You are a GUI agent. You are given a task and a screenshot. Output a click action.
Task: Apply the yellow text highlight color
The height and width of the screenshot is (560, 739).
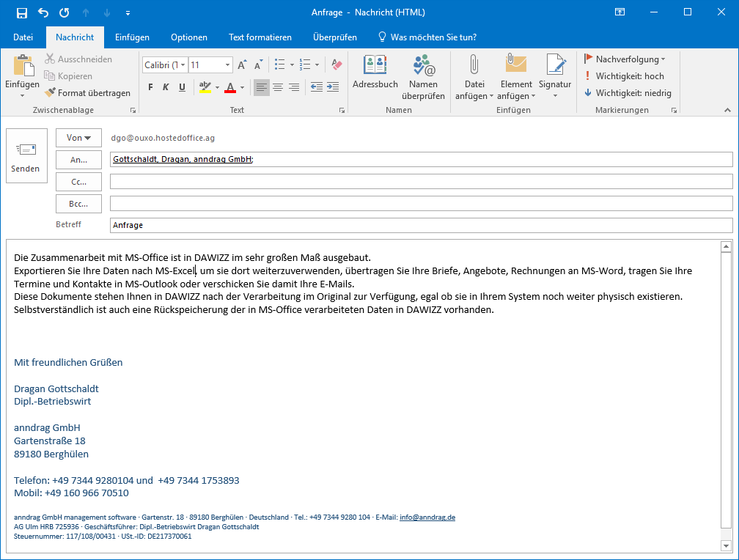coord(205,87)
